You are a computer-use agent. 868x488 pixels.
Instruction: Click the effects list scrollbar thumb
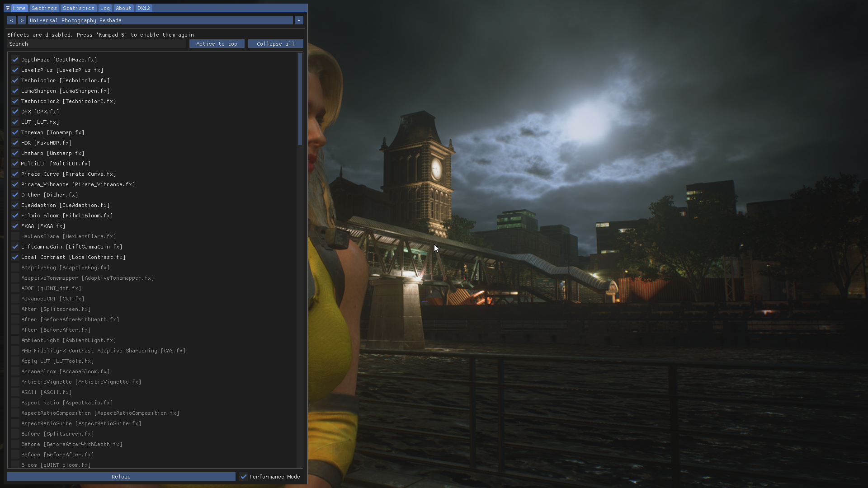tap(300, 99)
